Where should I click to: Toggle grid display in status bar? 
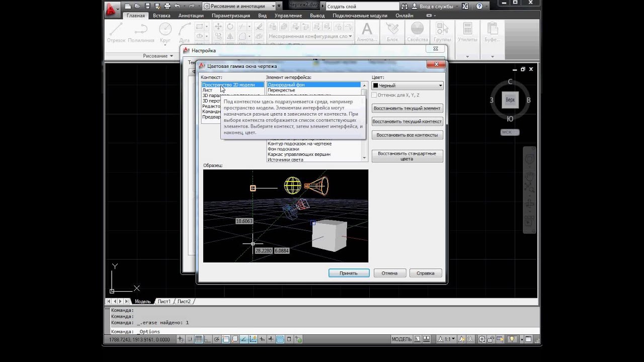tap(198, 339)
